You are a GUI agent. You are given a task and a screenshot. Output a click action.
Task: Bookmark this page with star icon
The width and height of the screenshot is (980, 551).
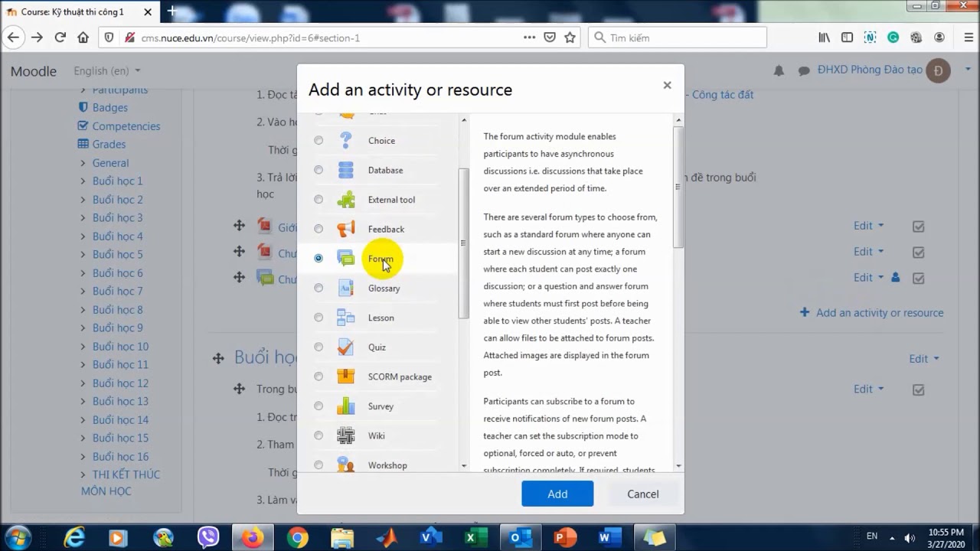(570, 37)
